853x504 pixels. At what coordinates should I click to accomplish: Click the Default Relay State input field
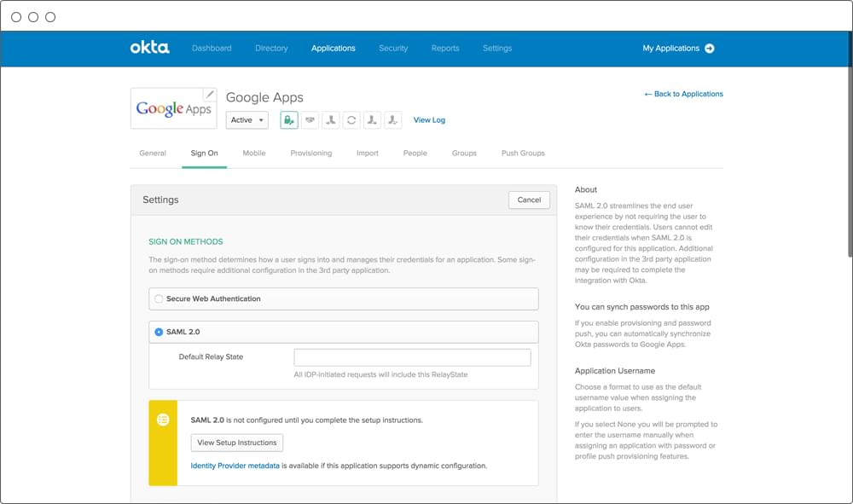click(x=412, y=357)
